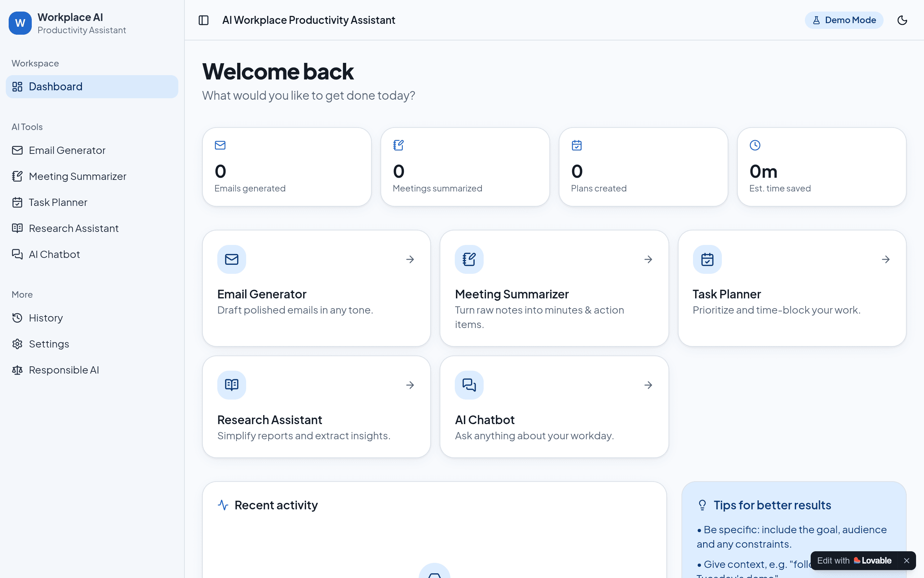Click arrow on Research Assistant card
This screenshot has height=578, width=924.
click(x=410, y=385)
